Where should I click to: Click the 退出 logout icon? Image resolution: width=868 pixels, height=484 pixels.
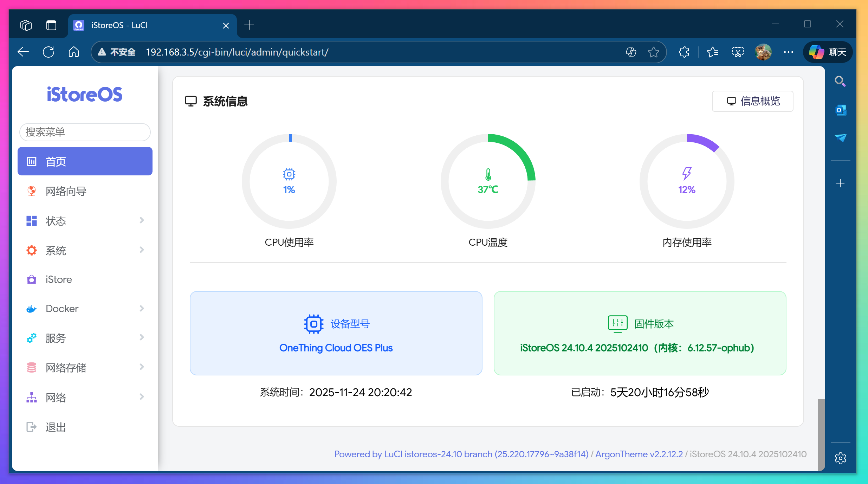[31, 426]
